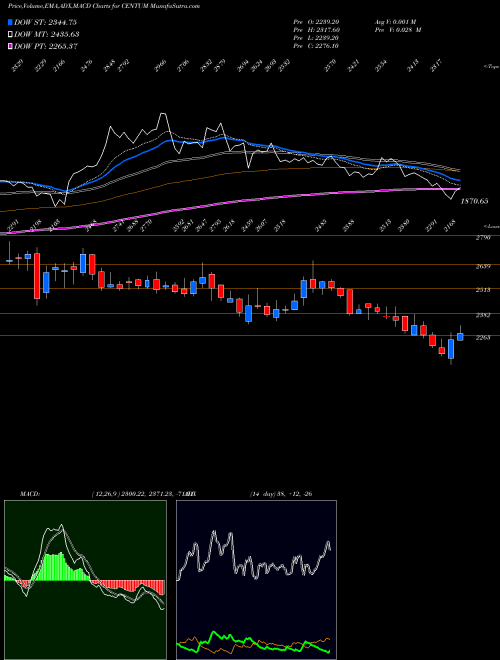The image size is (500, 660).
Task: Click the 'Pre H: 2317.60' high value
Action: 317,30
